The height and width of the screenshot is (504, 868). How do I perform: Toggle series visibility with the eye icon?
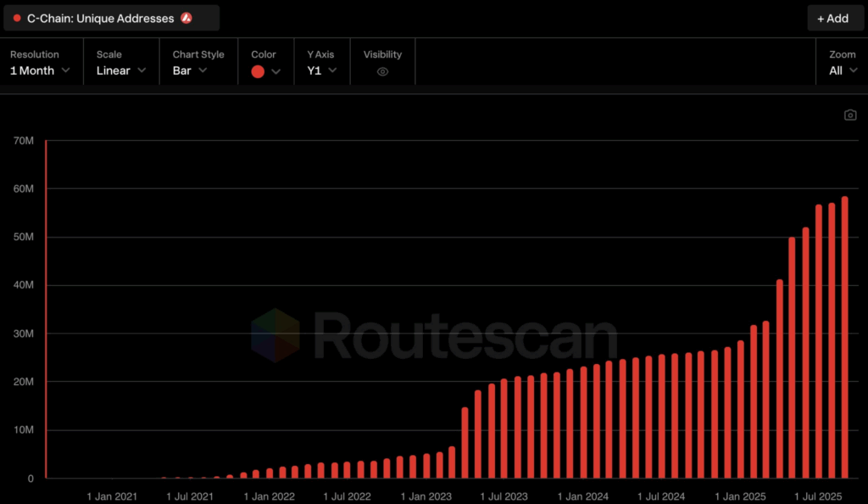coord(382,71)
